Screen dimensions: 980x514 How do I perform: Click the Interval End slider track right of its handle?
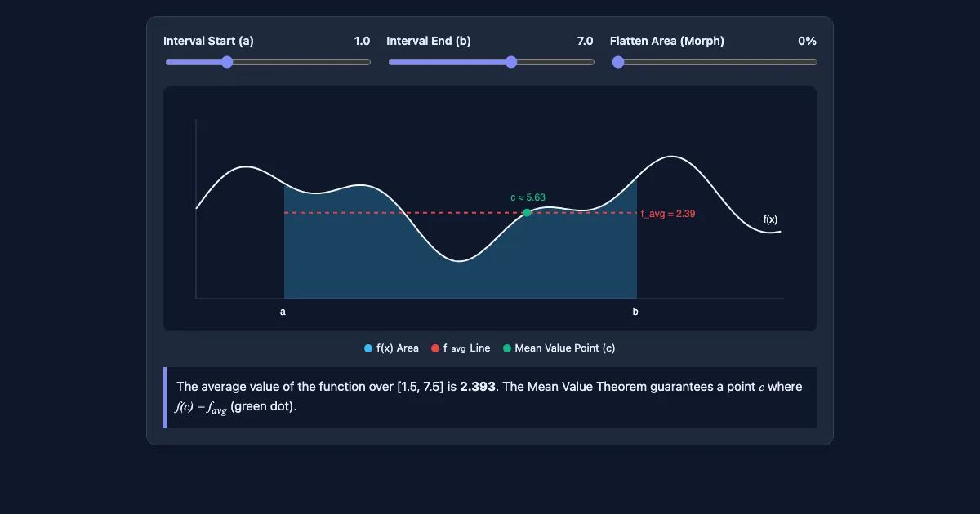point(555,62)
